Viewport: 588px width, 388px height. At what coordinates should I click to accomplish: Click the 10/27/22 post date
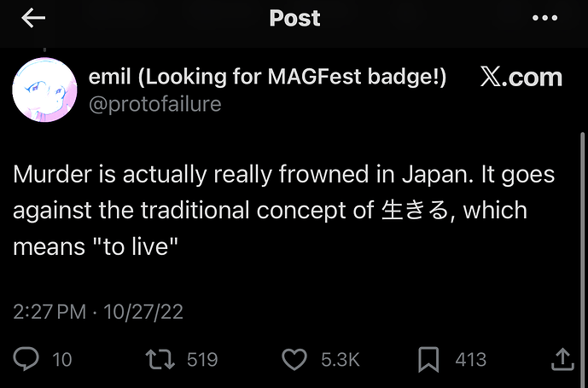[x=143, y=312]
